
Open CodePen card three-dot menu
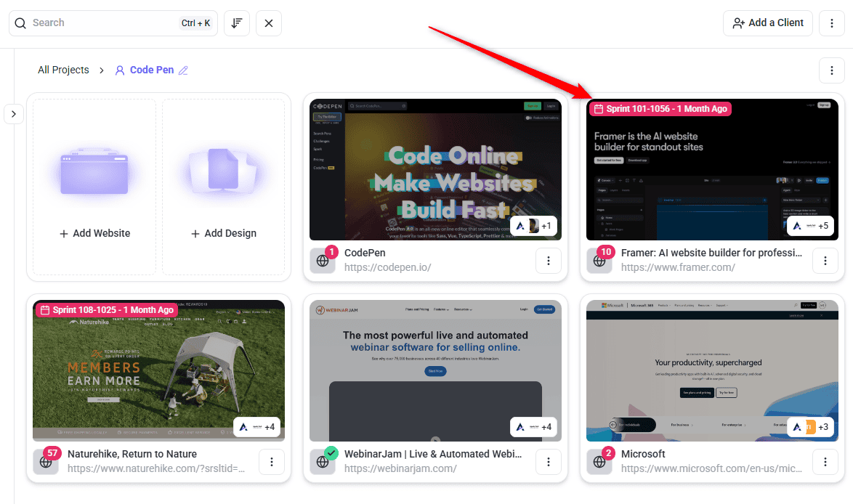[549, 261]
